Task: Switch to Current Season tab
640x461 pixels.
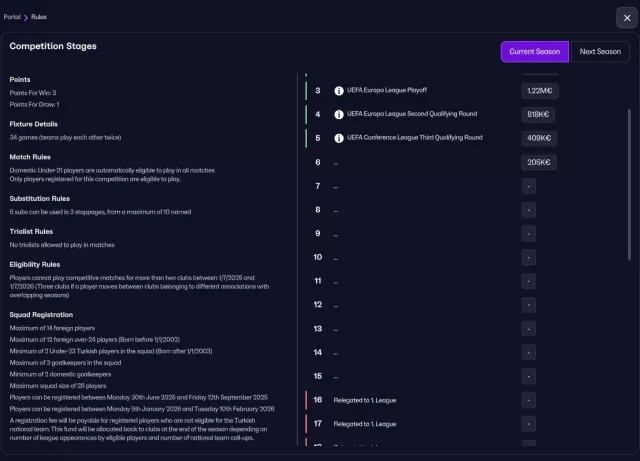Action: click(535, 52)
